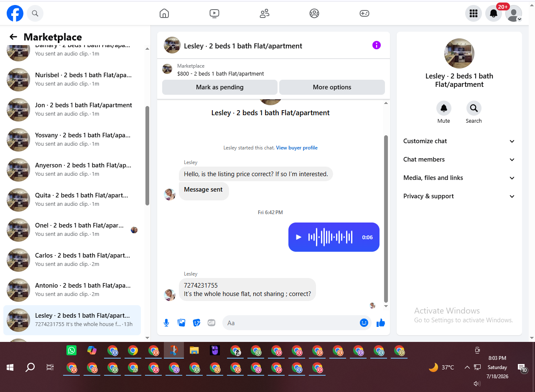
Task: Open the nine-dot menu grid
Action: [474, 13]
